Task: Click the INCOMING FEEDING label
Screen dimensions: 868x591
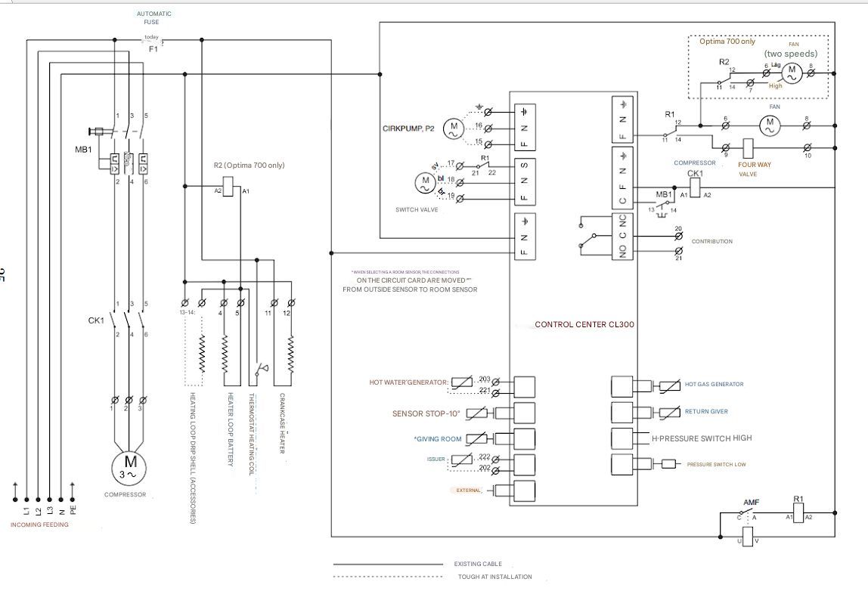Action: [x=40, y=524]
